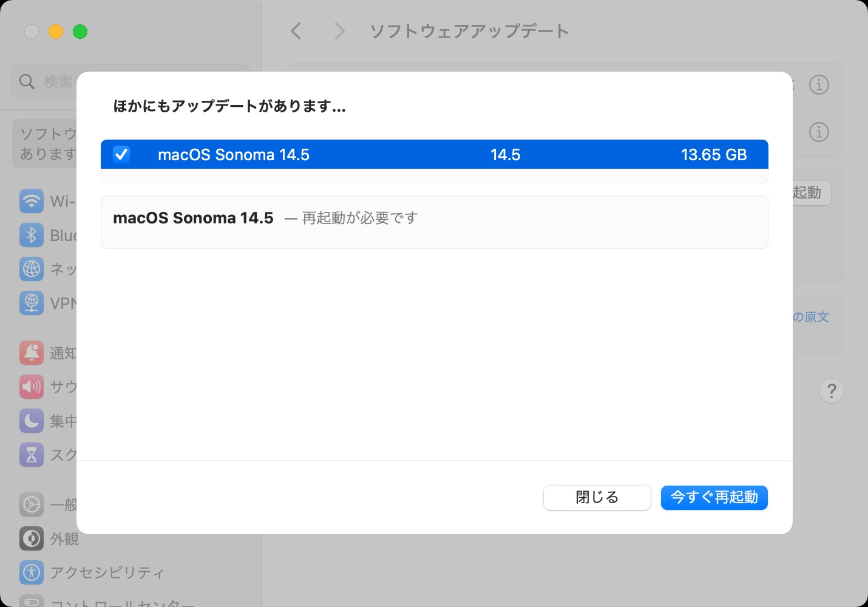Click the back chevron in the toolbar
Screen dimensions: 868x607
coord(296,31)
